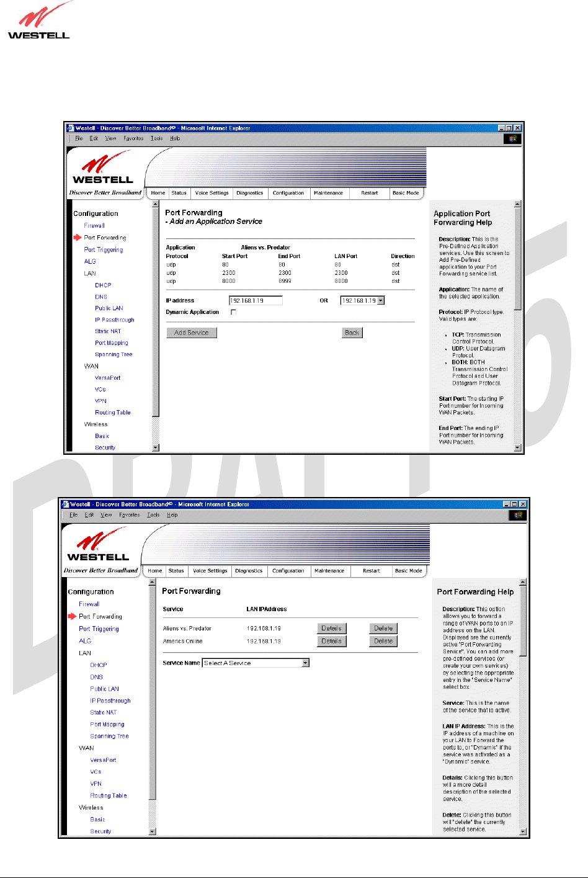Open Configuration tab in top window

[288, 193]
